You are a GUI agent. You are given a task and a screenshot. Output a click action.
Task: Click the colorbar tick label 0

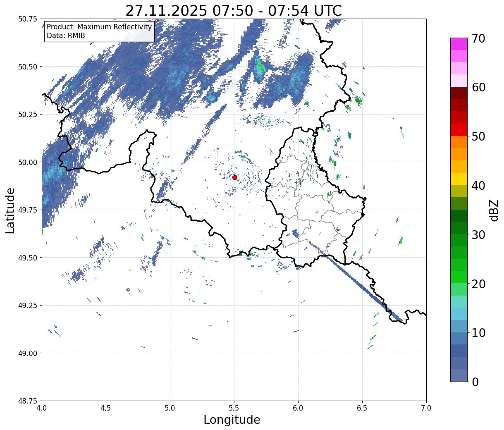tap(475, 382)
